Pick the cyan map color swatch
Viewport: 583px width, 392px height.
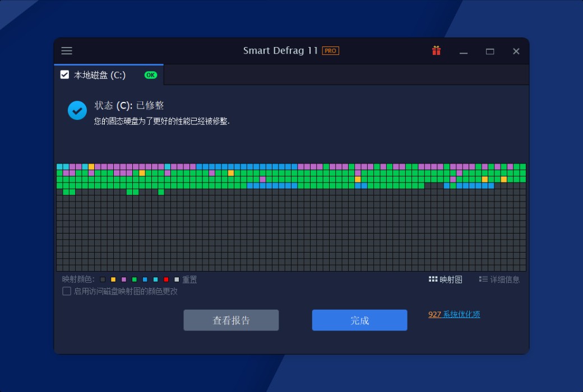pyautogui.click(x=155, y=279)
